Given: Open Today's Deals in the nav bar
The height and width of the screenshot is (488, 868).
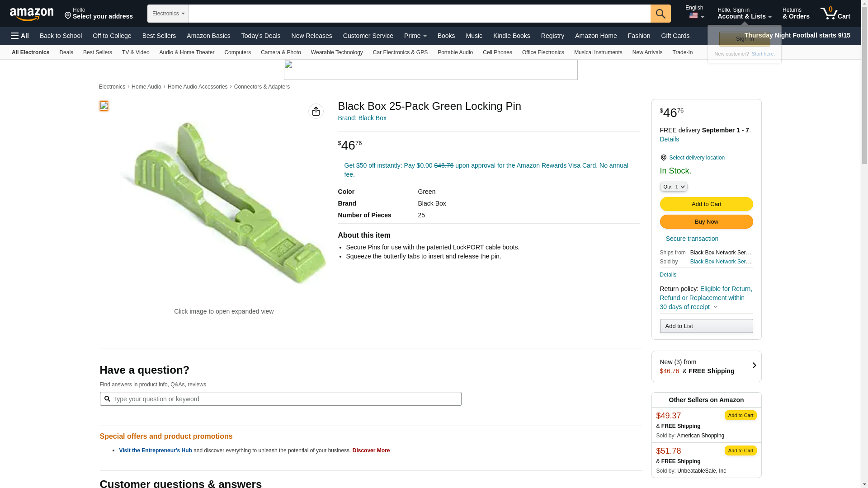Looking at the screenshot, I should click(x=260, y=36).
